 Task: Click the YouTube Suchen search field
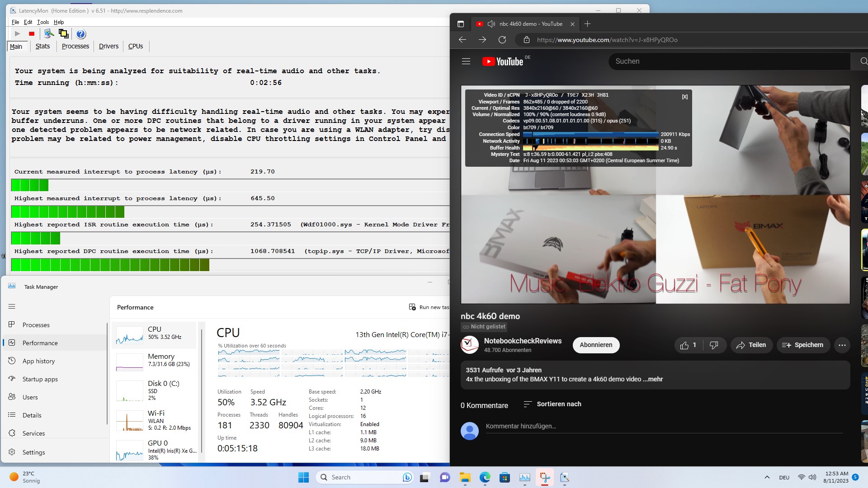[x=729, y=61]
